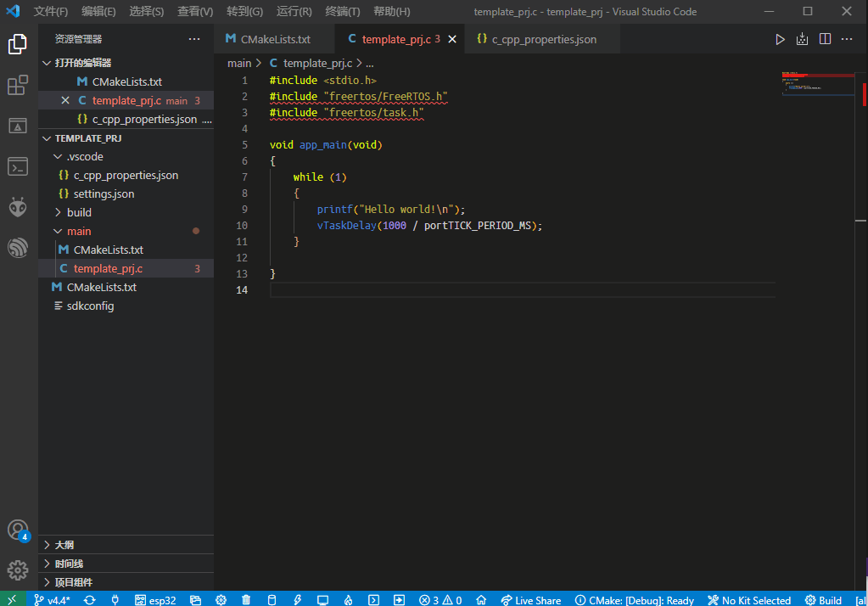Viewport: 868px width, 606px height.
Task: Click the debug/download icon next to Run
Action: tap(802, 39)
